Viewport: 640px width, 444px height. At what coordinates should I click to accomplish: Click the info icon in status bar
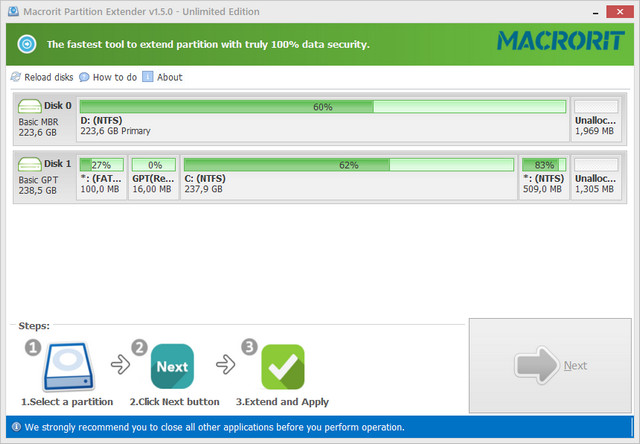[14, 427]
